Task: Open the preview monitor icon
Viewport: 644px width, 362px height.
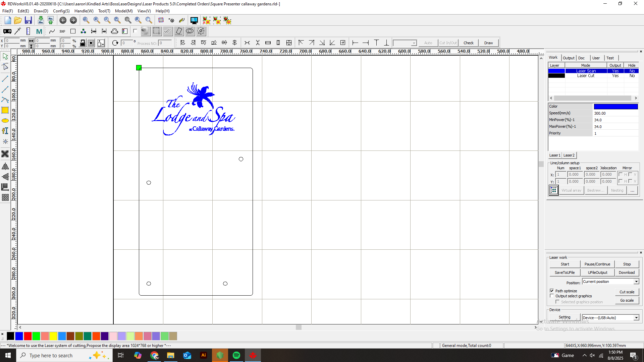Action: (194, 20)
